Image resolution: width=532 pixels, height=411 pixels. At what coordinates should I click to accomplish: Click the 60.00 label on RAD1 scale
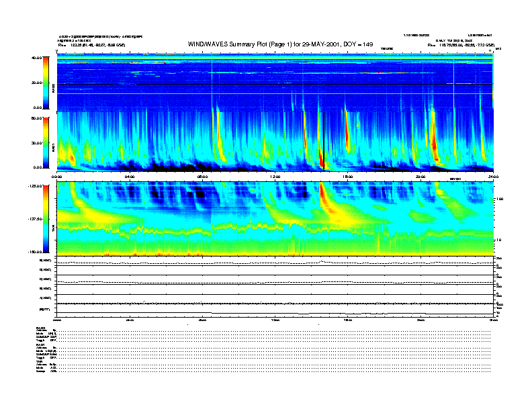click(37, 118)
